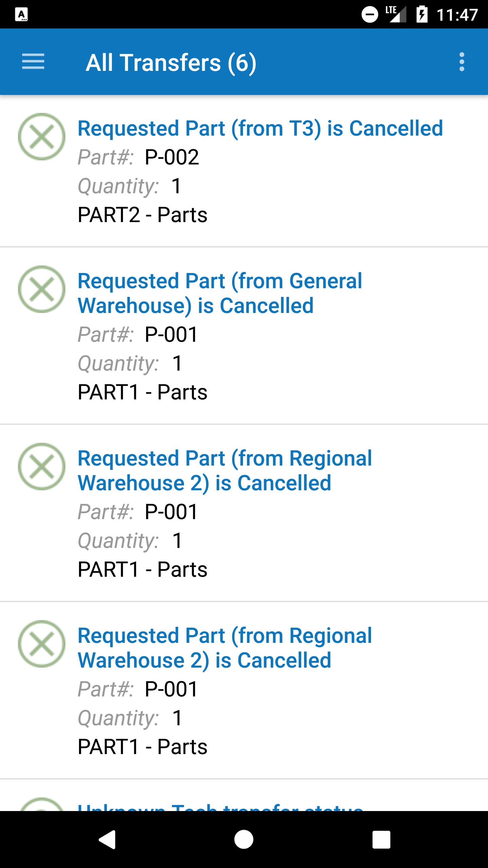
Task: Tap the cancelled icon for second Regional Warehouse 2 transfer
Action: click(42, 644)
